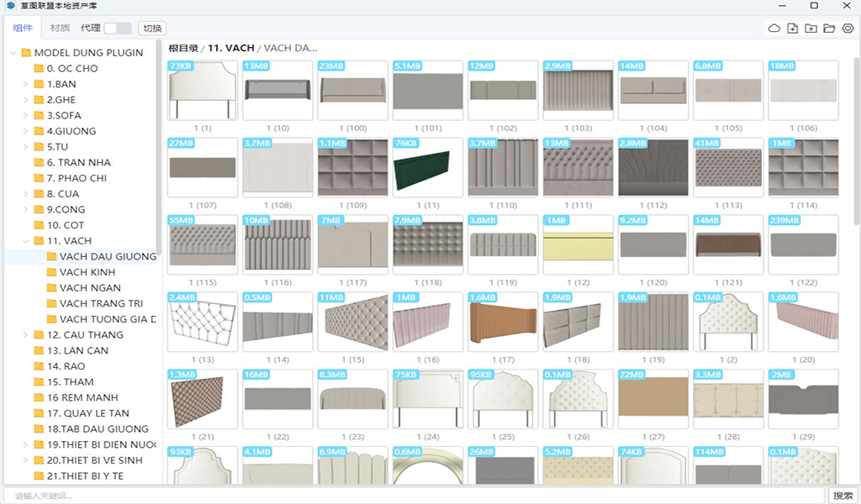The width and height of the screenshot is (861, 504).
Task: Click the add folder icon
Action: coord(811,29)
